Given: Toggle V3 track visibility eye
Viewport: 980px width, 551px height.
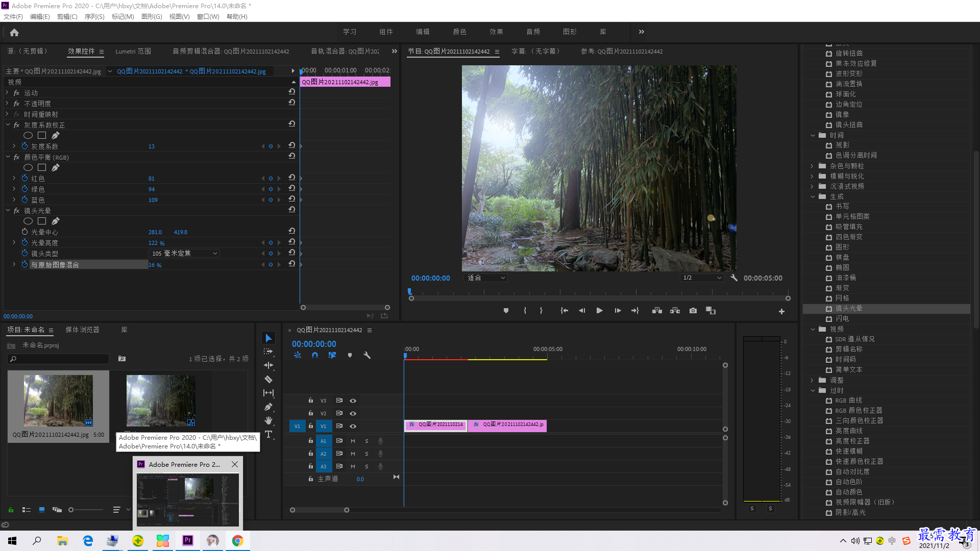Looking at the screenshot, I should [353, 400].
